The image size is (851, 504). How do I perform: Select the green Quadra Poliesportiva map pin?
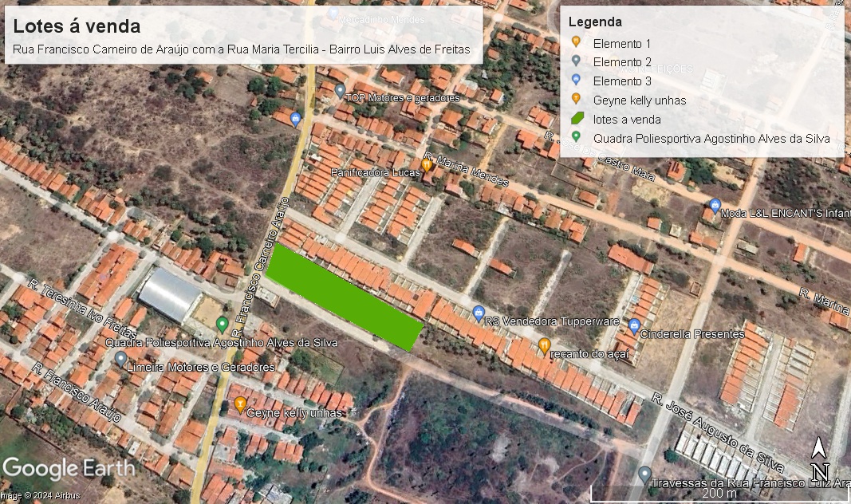coord(222,325)
